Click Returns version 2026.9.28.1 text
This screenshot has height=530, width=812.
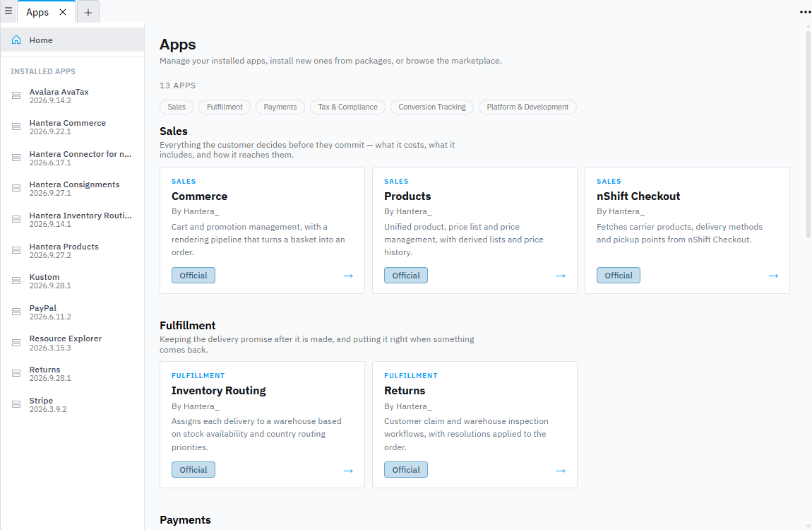(x=50, y=378)
